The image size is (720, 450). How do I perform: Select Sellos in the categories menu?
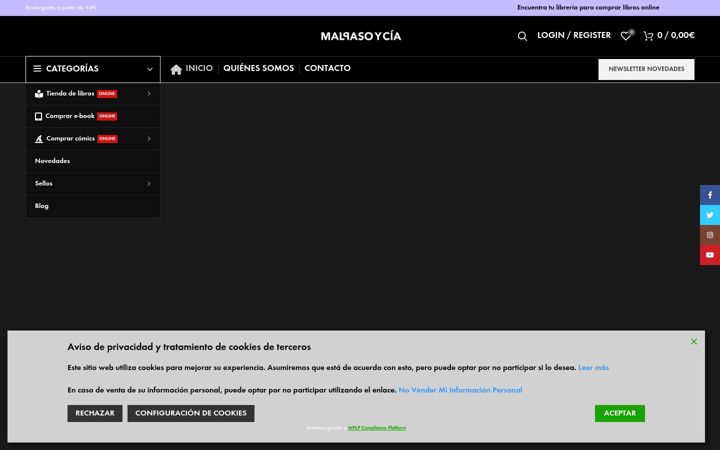44,183
